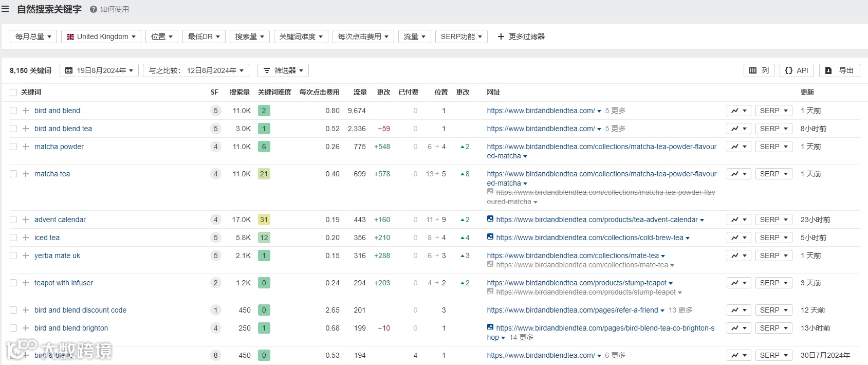Screen dimensions: 868x365
Task: Open the 搜索量 filter dropdown
Action: coord(250,36)
